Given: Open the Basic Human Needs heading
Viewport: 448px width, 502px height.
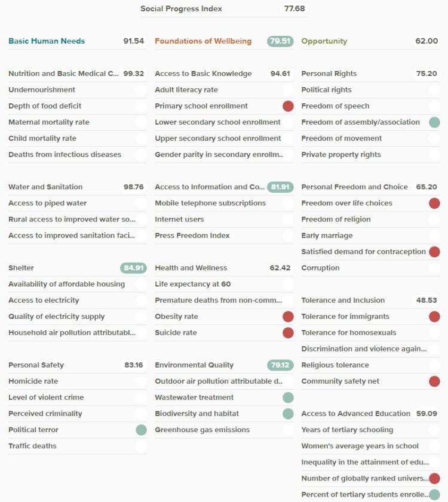Looking at the screenshot, I should (47, 41).
